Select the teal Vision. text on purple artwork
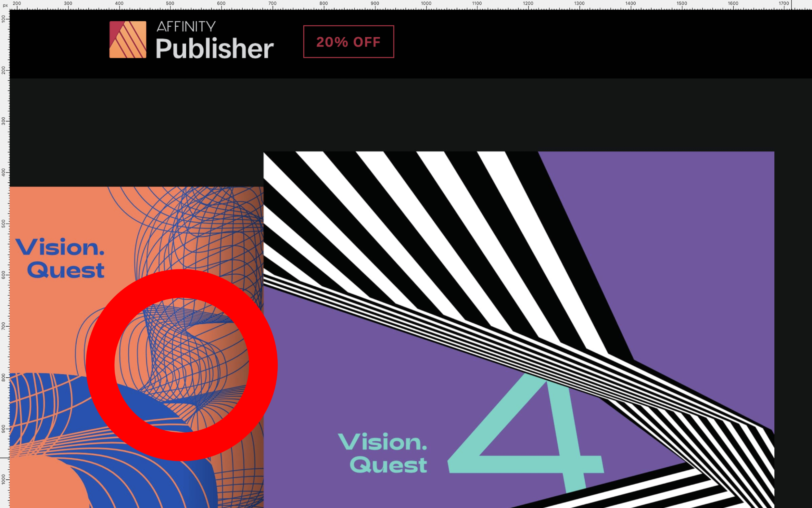This screenshot has height=508, width=812. pyautogui.click(x=382, y=441)
